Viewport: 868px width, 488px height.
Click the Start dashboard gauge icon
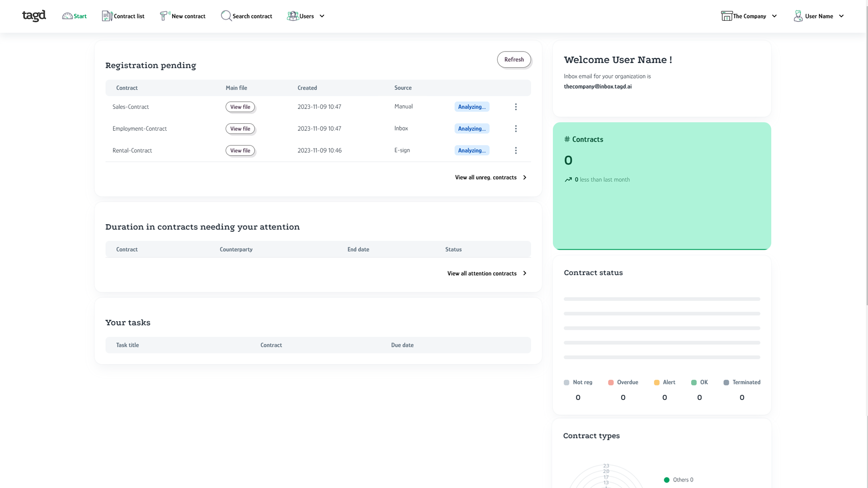pos(67,16)
